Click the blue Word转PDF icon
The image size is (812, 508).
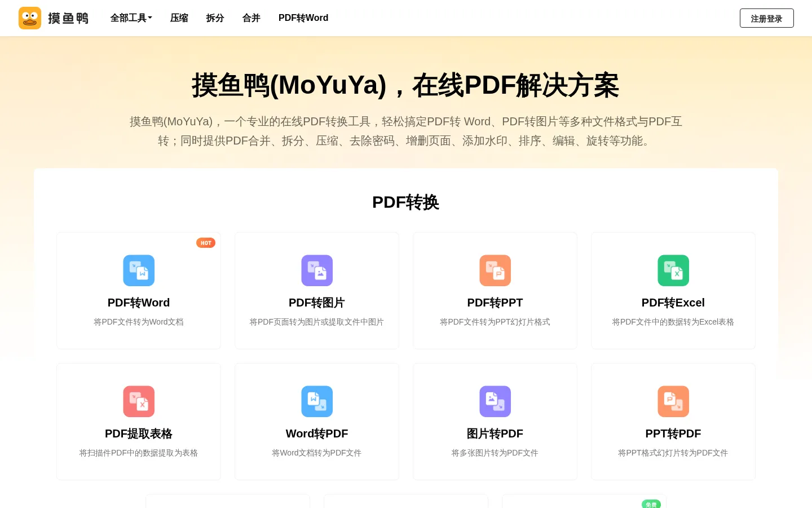(x=317, y=401)
